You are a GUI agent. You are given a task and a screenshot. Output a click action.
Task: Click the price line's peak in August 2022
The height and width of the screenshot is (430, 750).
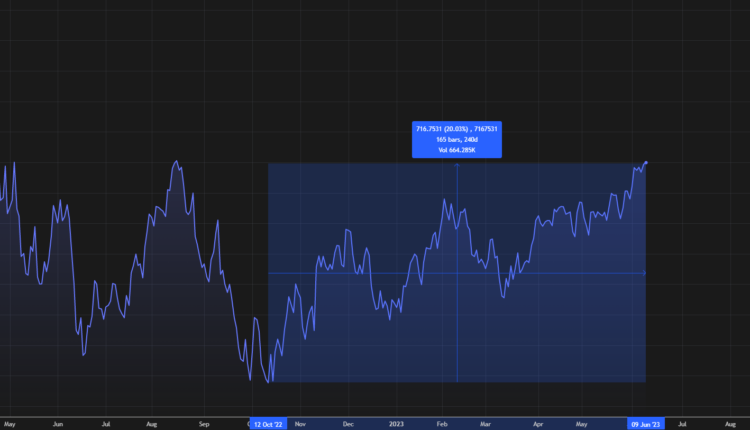click(177, 161)
